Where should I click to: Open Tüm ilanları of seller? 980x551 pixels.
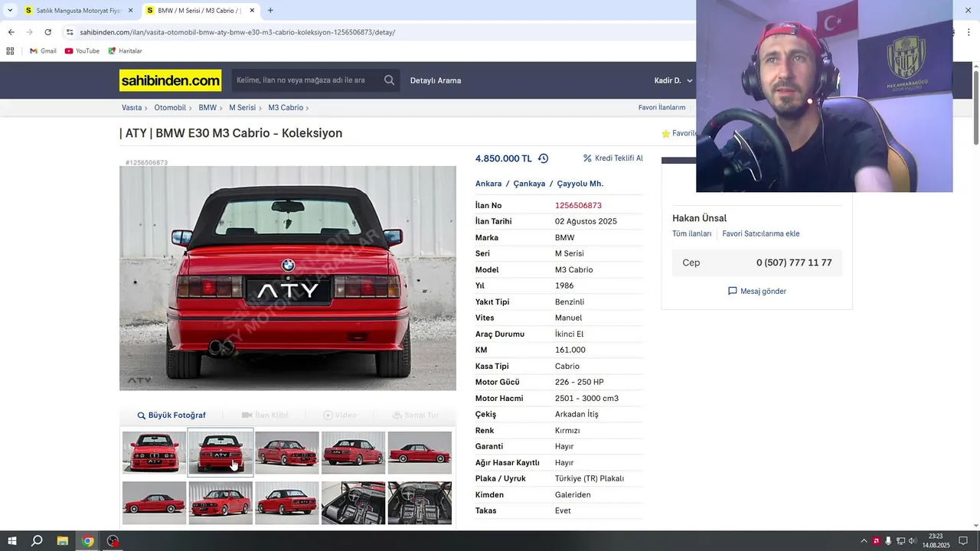tap(692, 234)
